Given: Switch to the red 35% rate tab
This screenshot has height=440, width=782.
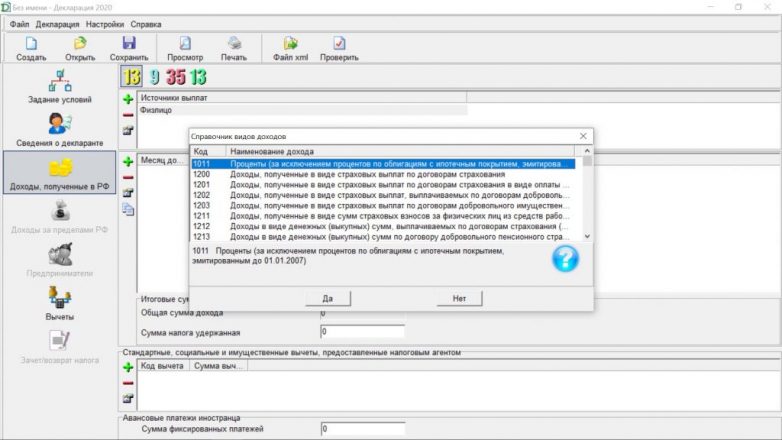Looking at the screenshot, I should pos(176,75).
